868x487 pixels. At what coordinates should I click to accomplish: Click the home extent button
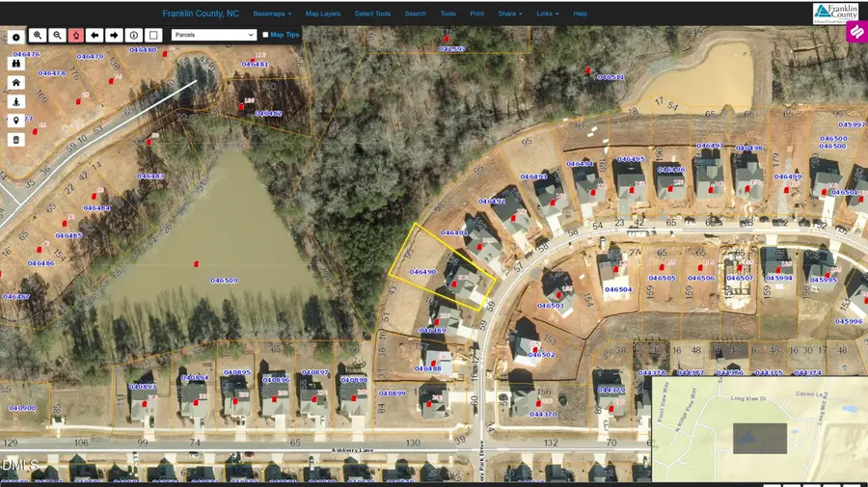point(16,83)
